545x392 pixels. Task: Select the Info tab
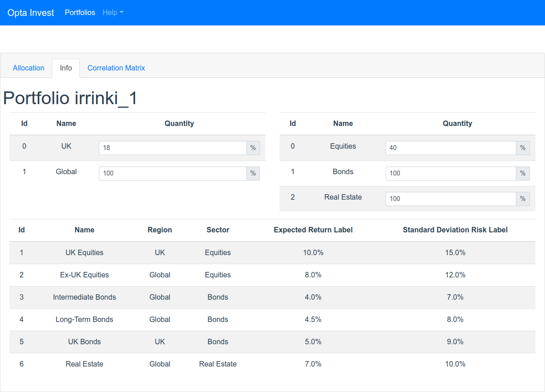pos(66,68)
